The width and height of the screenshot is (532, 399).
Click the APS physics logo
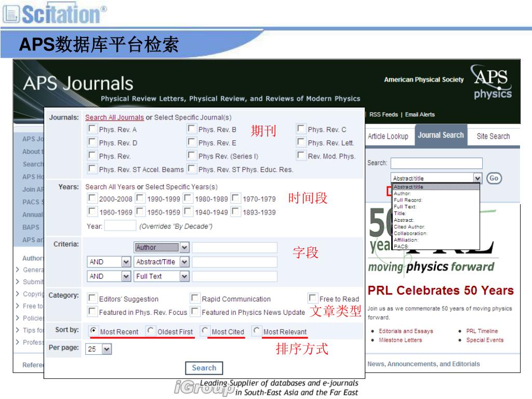click(493, 82)
